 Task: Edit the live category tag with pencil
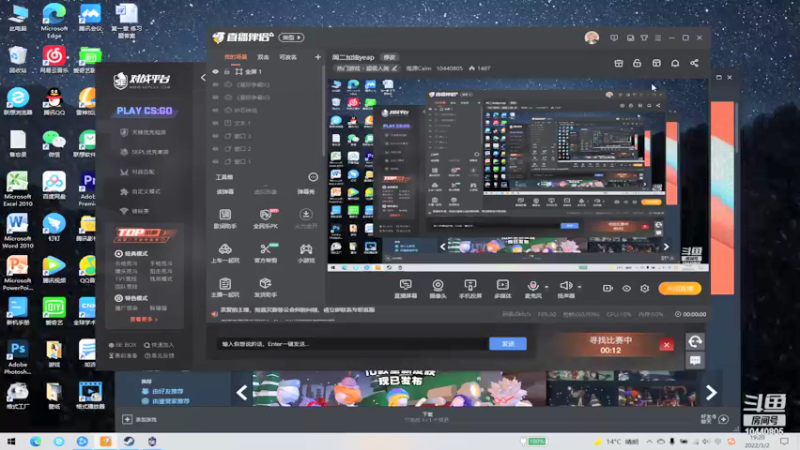394,68
